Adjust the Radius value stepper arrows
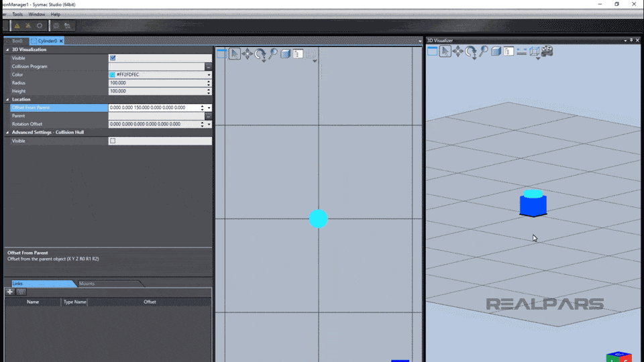 point(209,83)
